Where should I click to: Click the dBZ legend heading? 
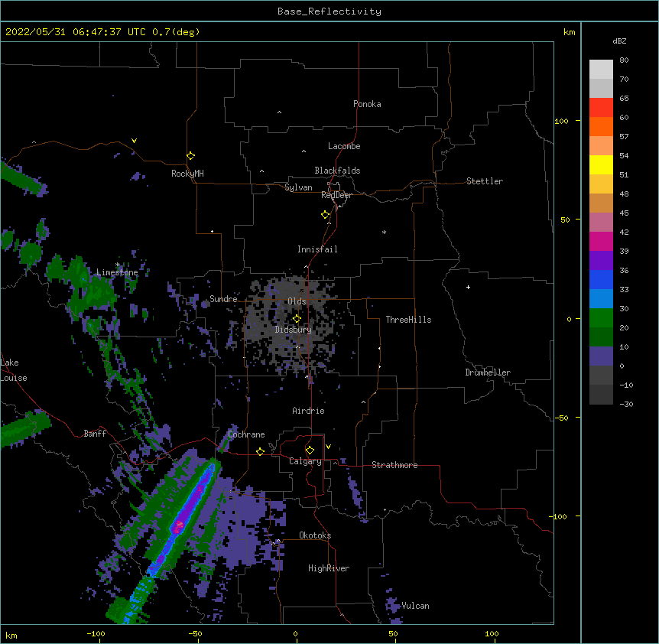coord(619,41)
